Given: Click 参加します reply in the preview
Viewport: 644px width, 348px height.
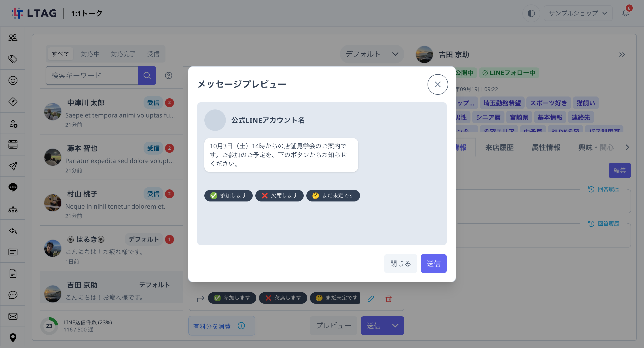Looking at the screenshot, I should [228, 195].
